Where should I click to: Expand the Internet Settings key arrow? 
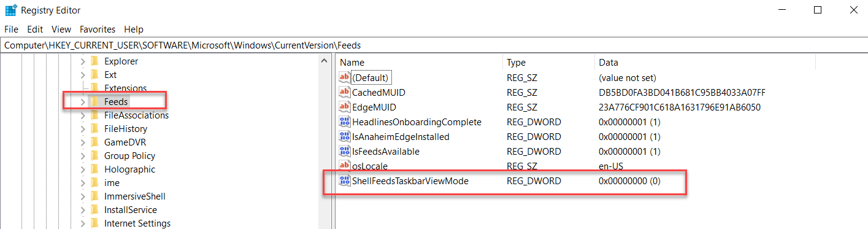[x=82, y=223]
